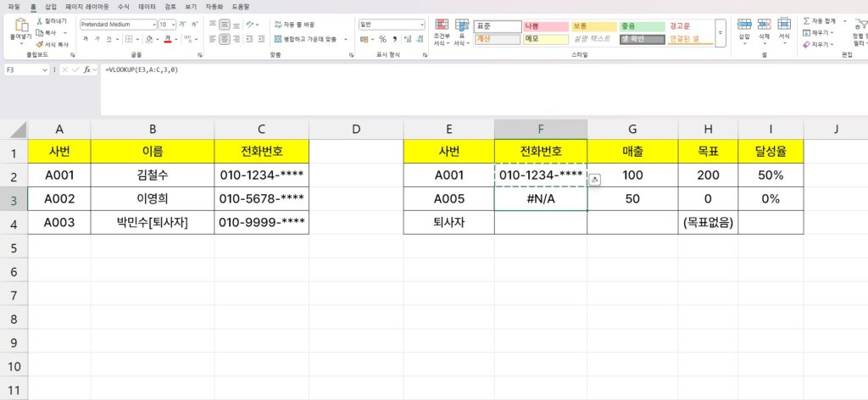This screenshot has width=868, height=400.
Task: Toggle Wrap Text (자동 줄 바꿈)
Action: point(277,25)
